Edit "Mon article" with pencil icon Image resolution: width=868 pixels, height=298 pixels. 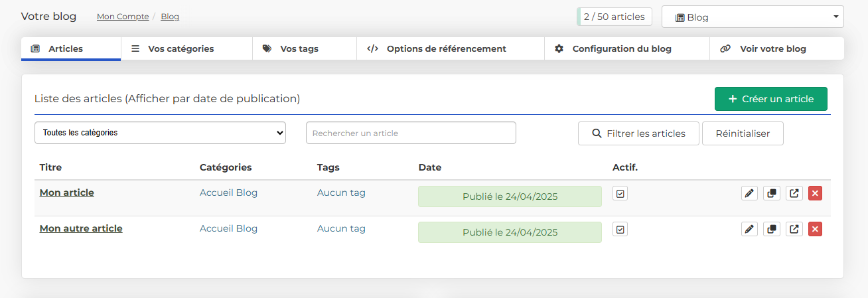pyautogui.click(x=749, y=193)
